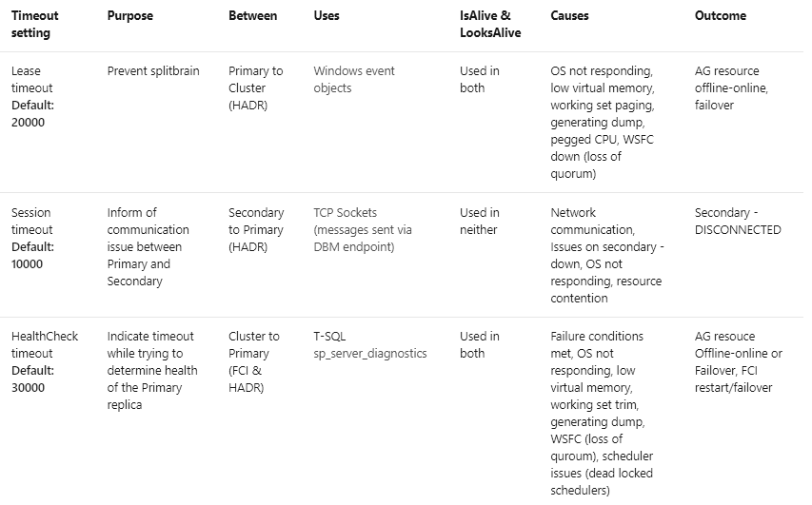The image size is (812, 505).
Task: Select the 'Uses' column header
Action: (x=327, y=15)
